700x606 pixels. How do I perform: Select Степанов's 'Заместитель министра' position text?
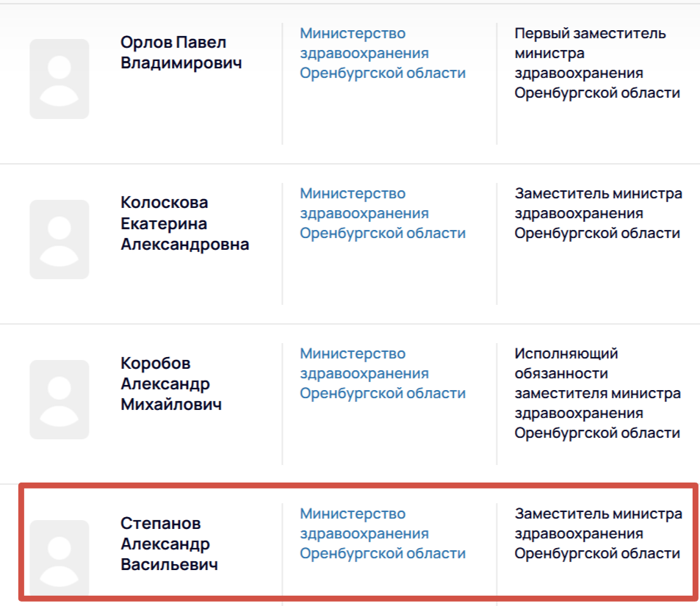click(x=597, y=533)
